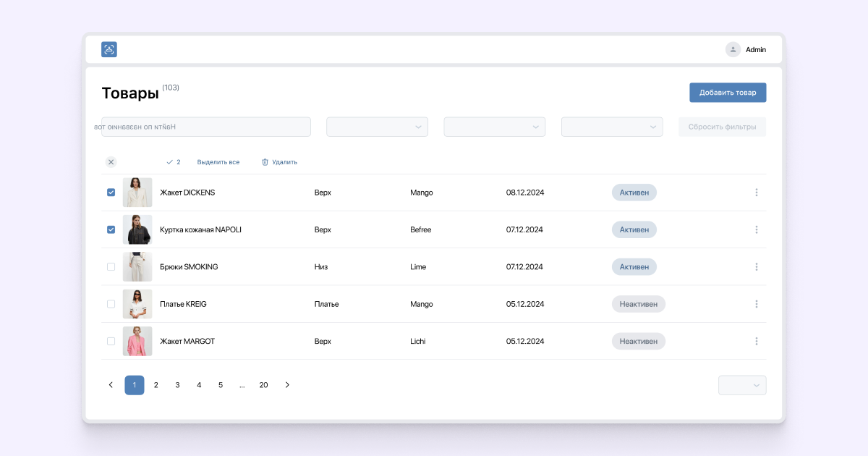The height and width of the screenshot is (456, 868).
Task: Go to page 2 in pagination
Action: click(156, 385)
